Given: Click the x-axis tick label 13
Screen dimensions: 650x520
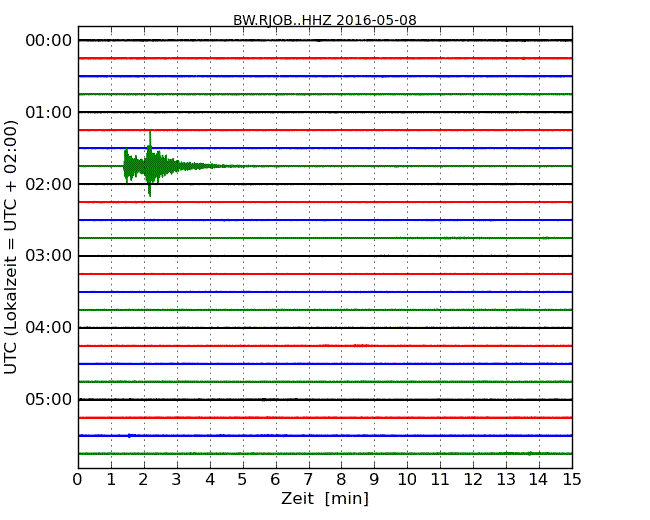Looking at the screenshot, I should pyautogui.click(x=506, y=480).
